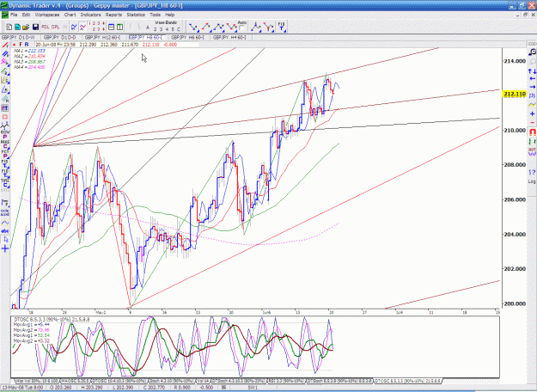Click the TIME C tool in left sidebar
The image size is (537, 392).
click(5, 183)
